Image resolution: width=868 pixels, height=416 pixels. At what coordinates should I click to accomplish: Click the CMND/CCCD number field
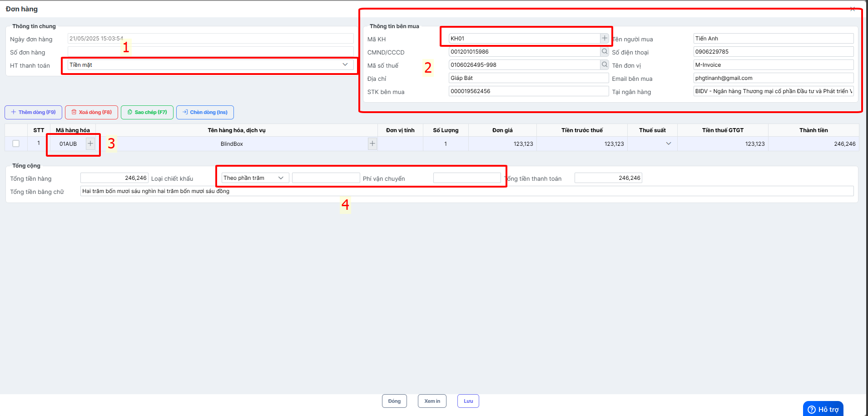click(x=524, y=52)
